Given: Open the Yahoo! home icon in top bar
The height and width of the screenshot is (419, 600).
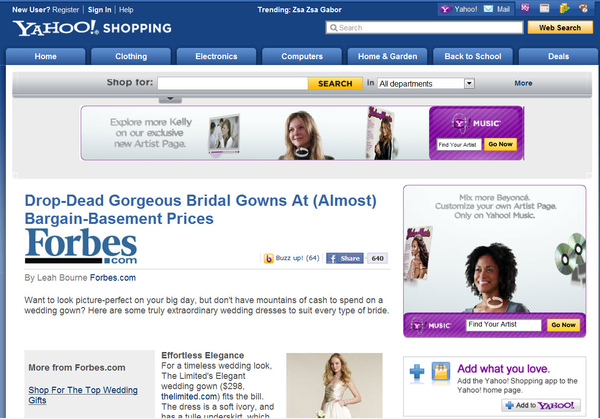Looking at the screenshot, I should click(x=445, y=9).
